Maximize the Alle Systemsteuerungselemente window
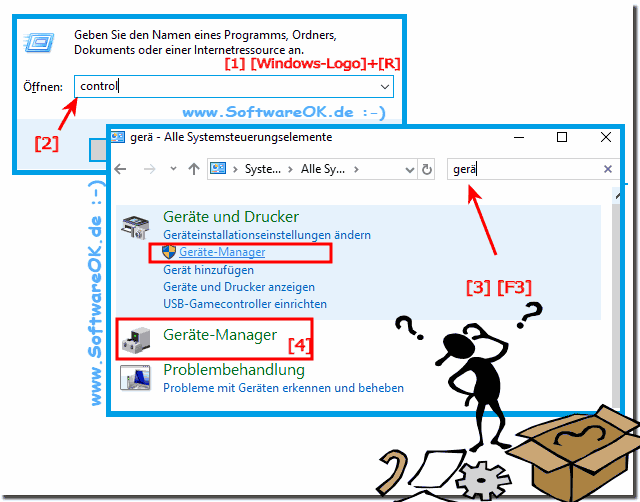This screenshot has height=502, width=640. pos(562,137)
